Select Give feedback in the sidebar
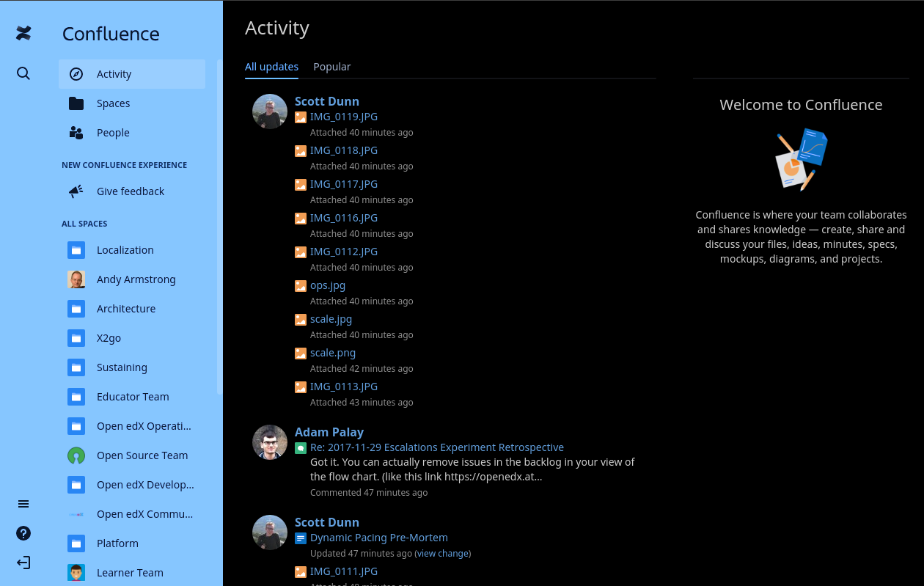 [x=132, y=191]
